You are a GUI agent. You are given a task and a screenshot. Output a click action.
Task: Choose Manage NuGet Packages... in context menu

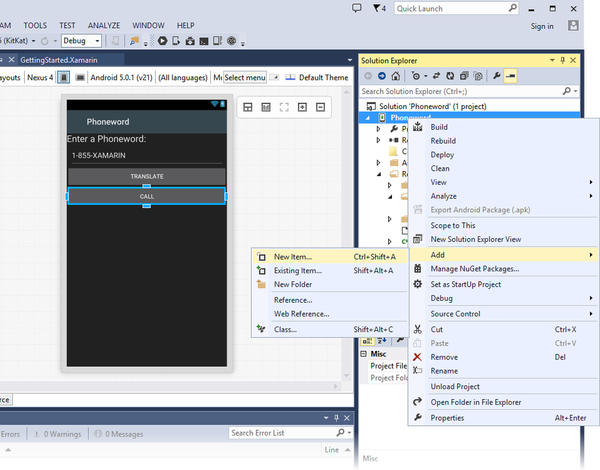[x=474, y=269]
